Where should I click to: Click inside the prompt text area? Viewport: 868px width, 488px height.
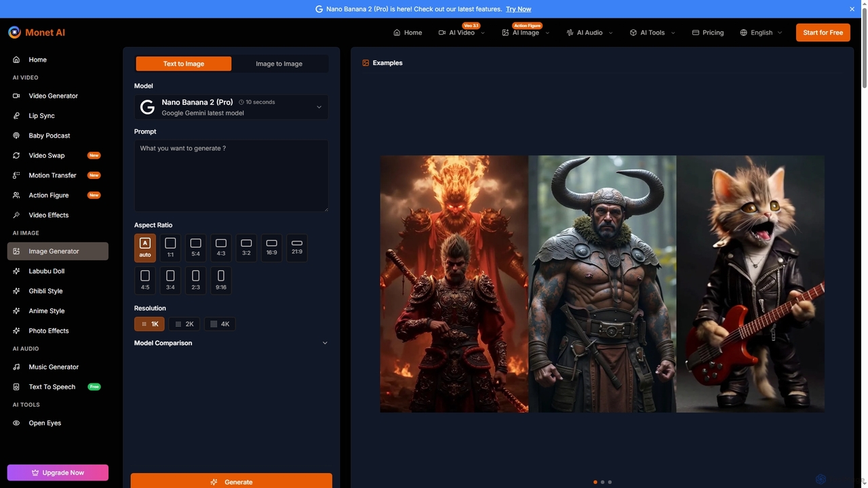[231, 176]
